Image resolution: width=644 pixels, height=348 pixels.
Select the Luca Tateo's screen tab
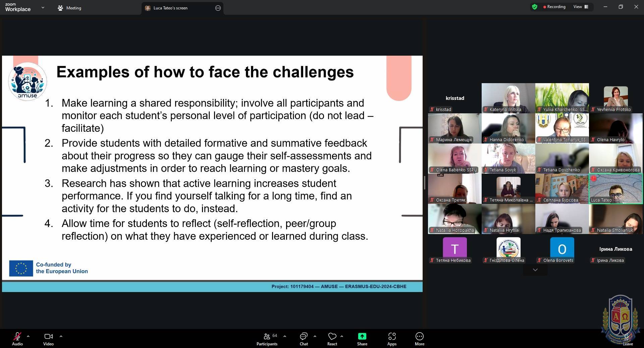[x=170, y=8]
